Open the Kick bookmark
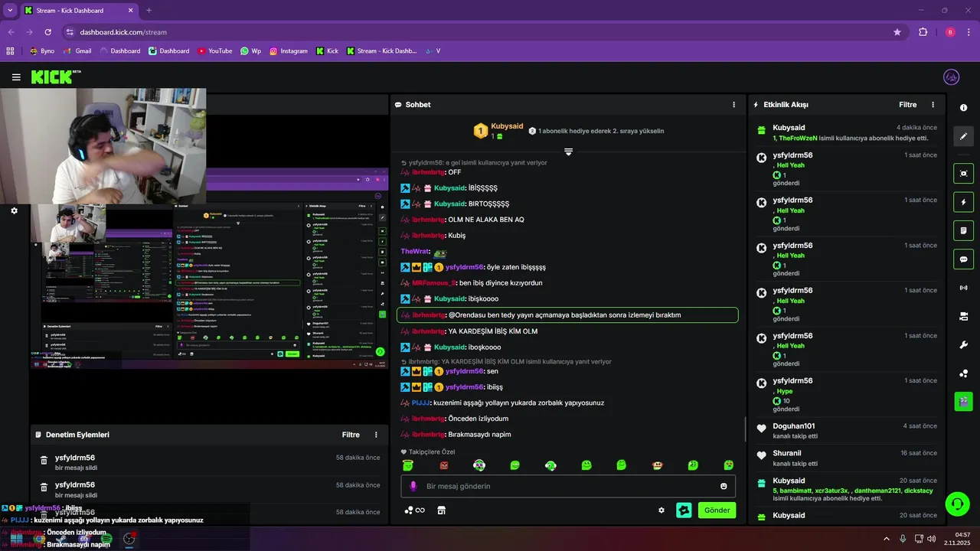The image size is (980, 551). point(327,51)
